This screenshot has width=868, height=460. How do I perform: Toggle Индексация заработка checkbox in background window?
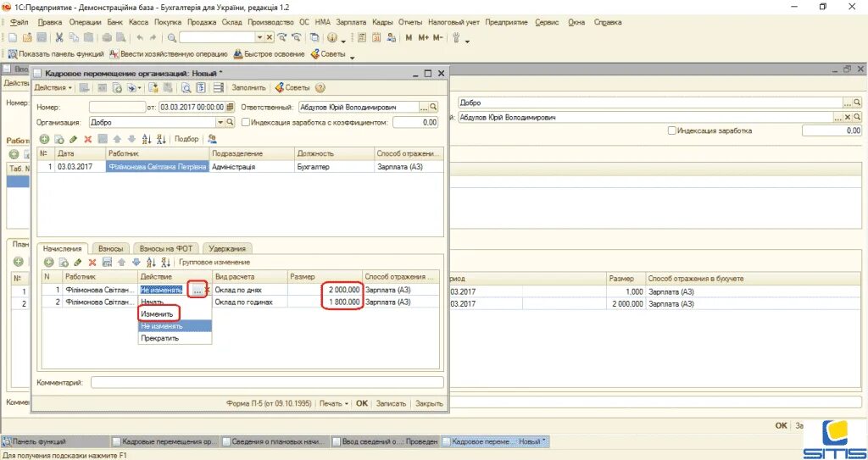672,131
